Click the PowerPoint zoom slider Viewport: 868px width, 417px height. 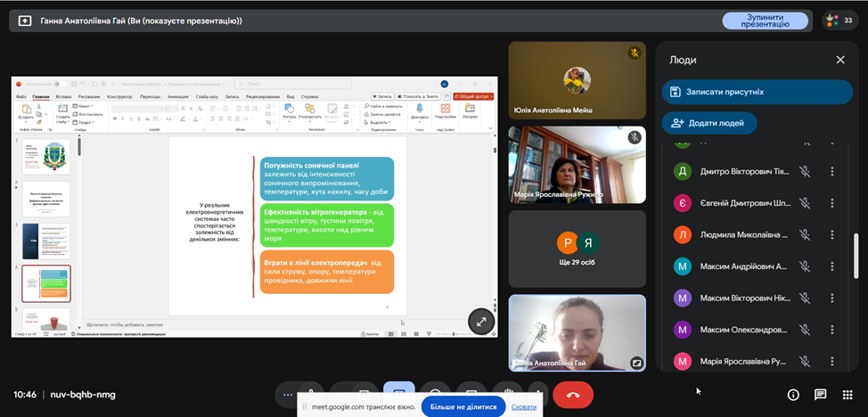coord(454,334)
